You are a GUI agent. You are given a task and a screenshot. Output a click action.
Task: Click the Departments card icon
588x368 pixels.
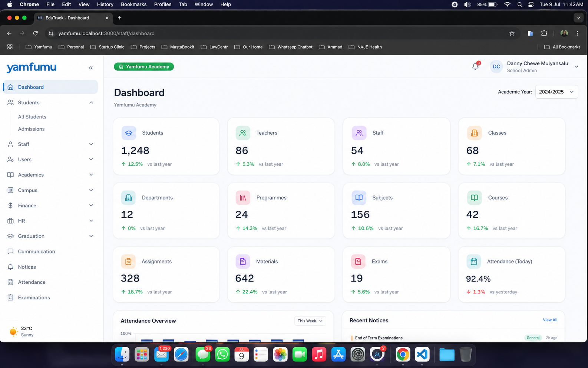(x=128, y=198)
